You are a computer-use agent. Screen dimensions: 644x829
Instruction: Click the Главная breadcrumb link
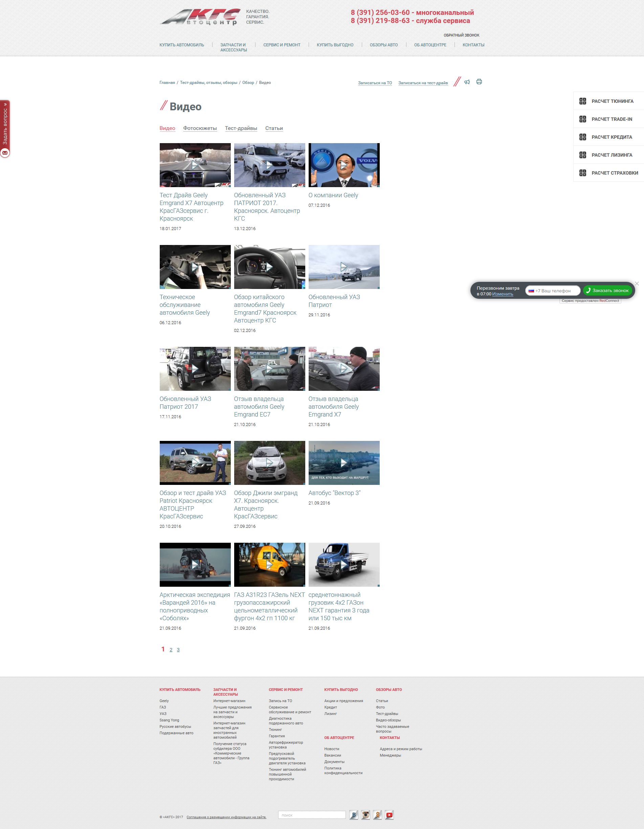point(167,82)
